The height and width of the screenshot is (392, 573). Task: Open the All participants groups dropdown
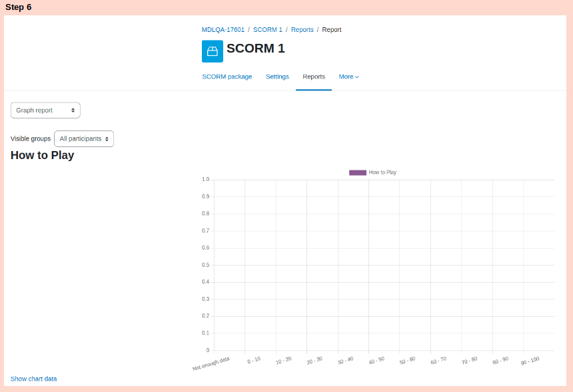[x=84, y=138]
